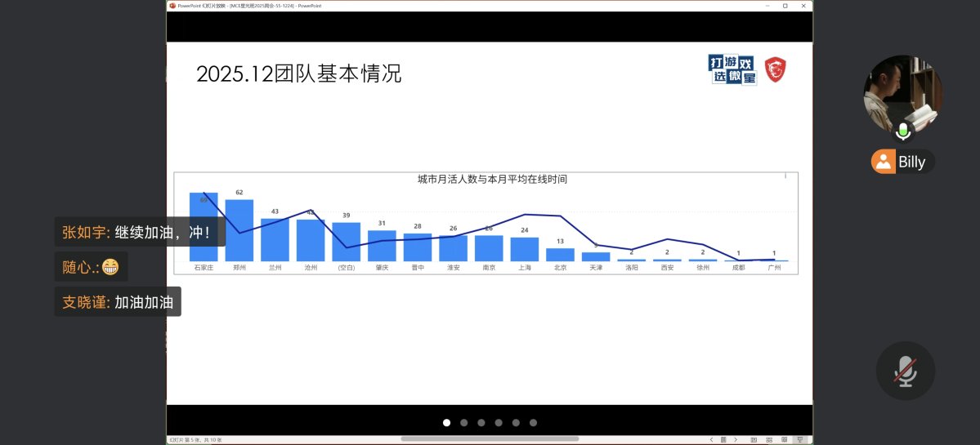Click the PowerPoint app icon in title bar
Image resolution: width=980 pixels, height=445 pixels.
click(172, 6)
